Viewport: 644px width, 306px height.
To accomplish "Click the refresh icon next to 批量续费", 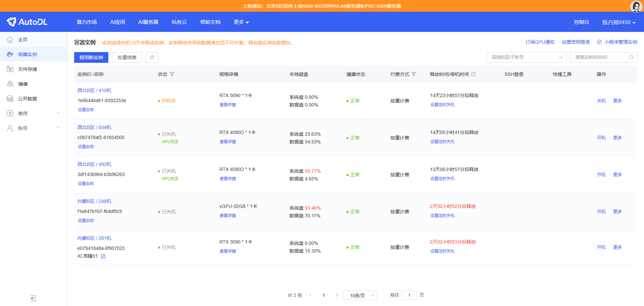I will (x=152, y=57).
